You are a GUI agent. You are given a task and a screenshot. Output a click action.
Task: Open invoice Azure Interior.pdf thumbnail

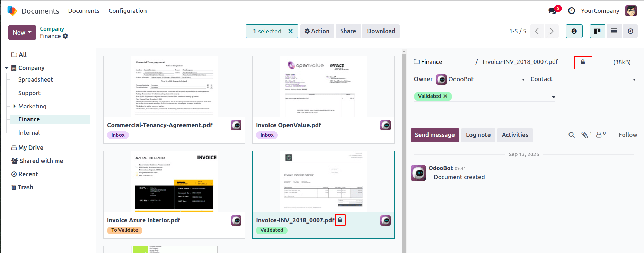[x=174, y=181]
